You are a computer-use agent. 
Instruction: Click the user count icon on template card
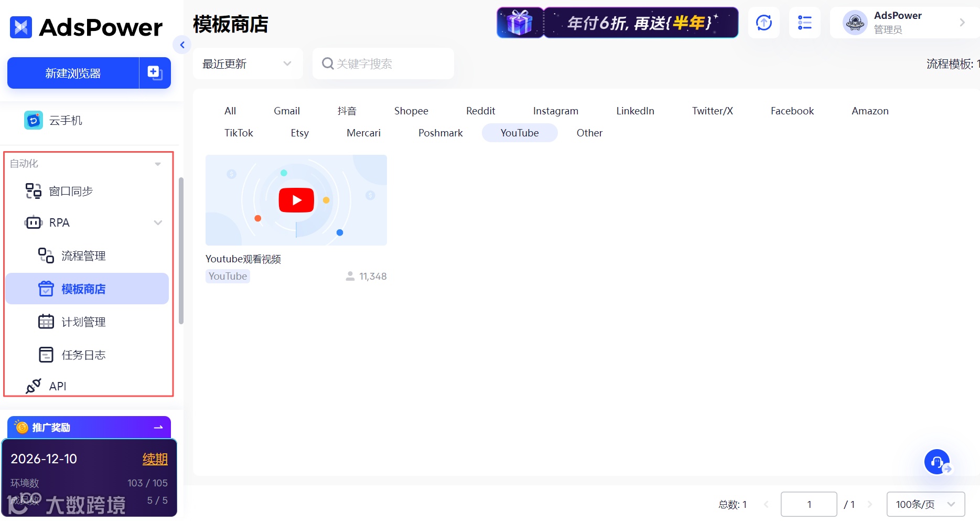click(350, 276)
